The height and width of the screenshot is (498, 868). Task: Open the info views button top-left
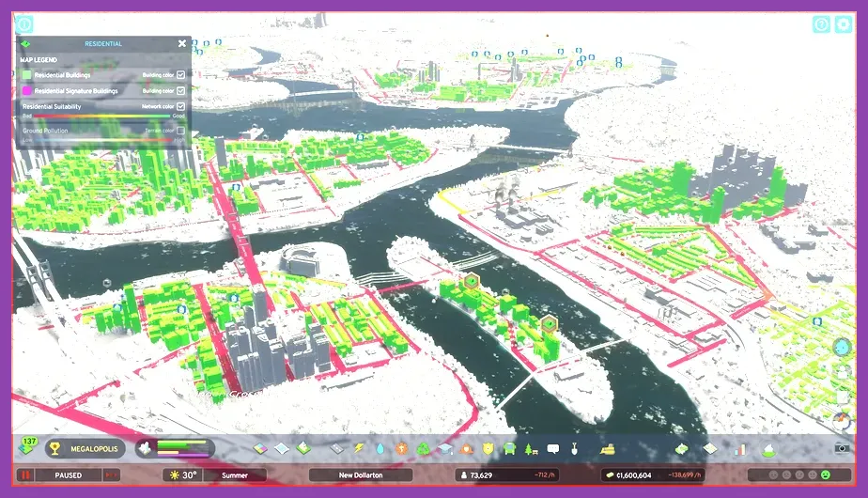click(24, 24)
